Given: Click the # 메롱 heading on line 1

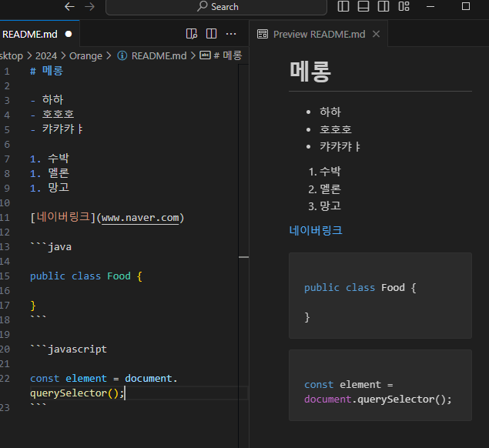Looking at the screenshot, I should (46, 71).
